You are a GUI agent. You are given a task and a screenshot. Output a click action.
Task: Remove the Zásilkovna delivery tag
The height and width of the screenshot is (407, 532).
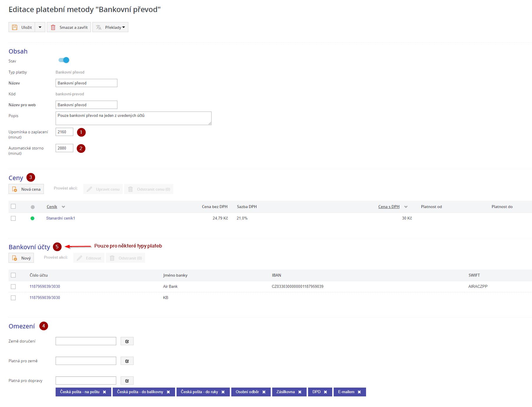[300, 392]
